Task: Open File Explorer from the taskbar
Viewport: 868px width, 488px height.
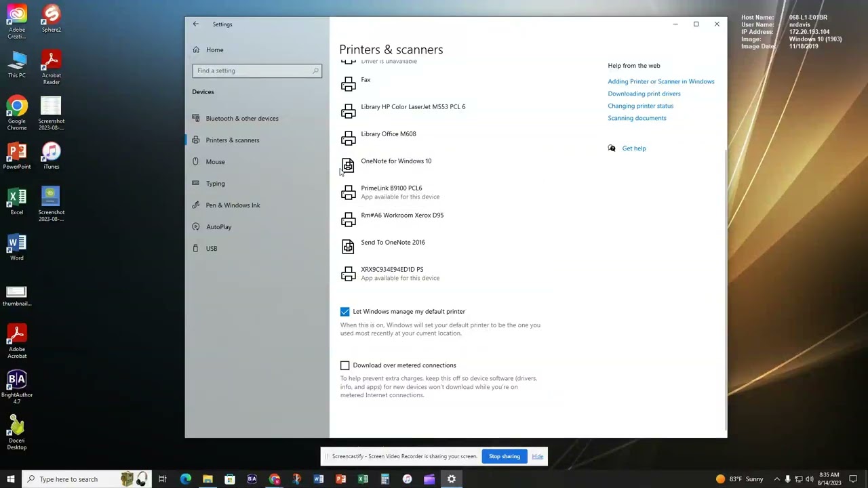Action: pos(208,479)
